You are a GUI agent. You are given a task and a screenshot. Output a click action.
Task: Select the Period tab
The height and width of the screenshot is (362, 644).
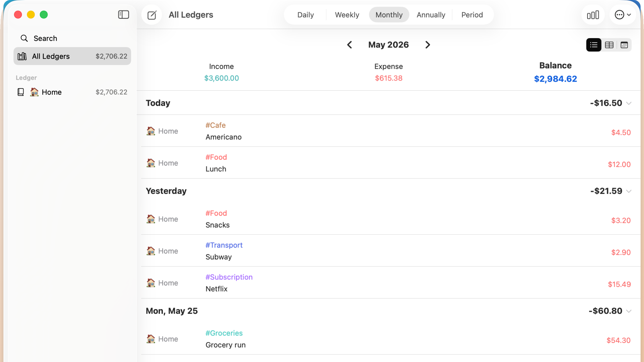coord(472,15)
